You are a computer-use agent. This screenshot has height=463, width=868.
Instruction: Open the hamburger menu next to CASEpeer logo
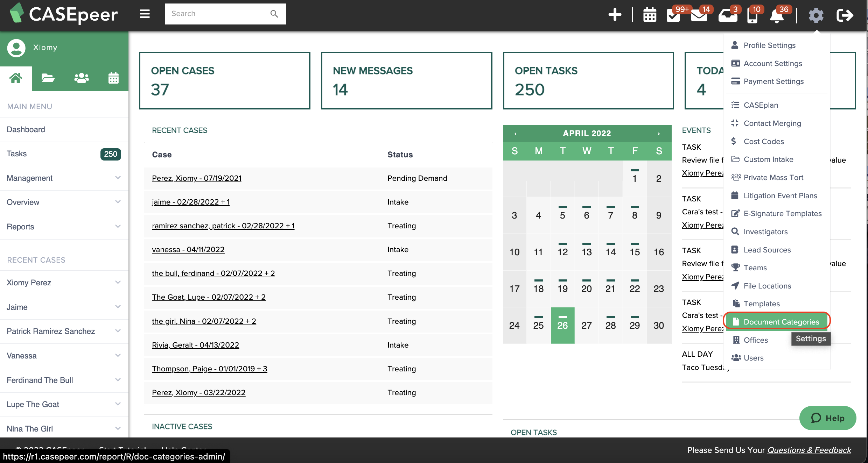[x=144, y=14]
